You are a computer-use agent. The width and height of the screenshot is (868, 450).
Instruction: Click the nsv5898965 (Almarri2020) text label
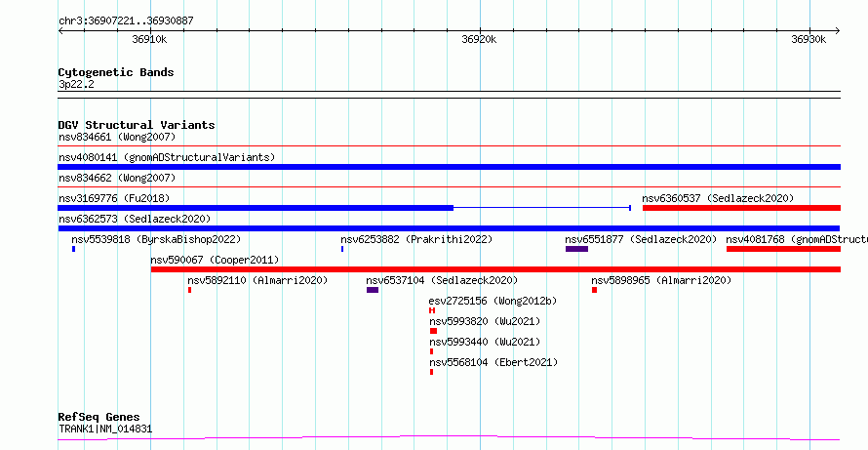click(661, 280)
